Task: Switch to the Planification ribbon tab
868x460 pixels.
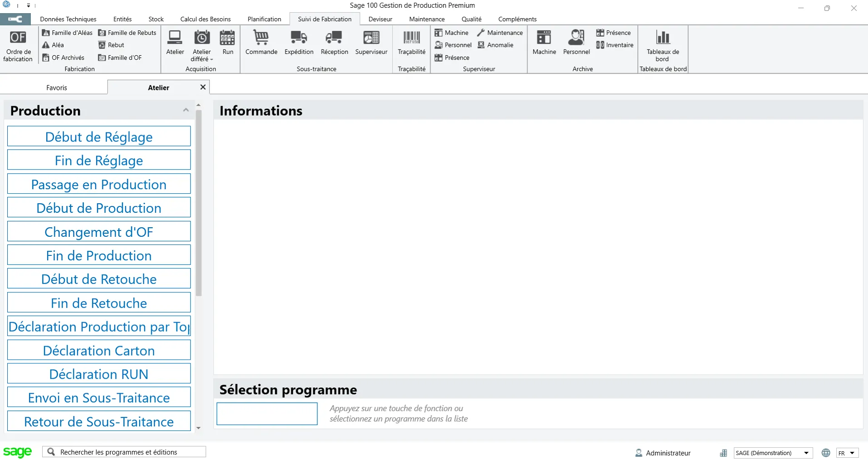Action: [x=264, y=19]
